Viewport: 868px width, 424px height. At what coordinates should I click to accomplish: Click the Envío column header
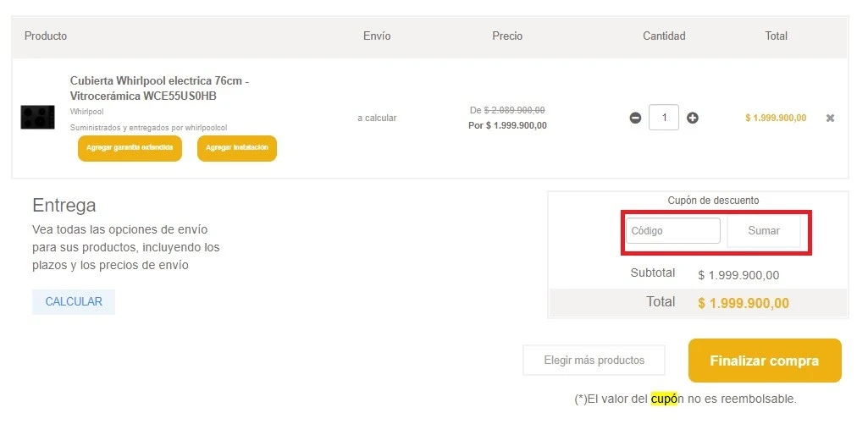pyautogui.click(x=377, y=36)
